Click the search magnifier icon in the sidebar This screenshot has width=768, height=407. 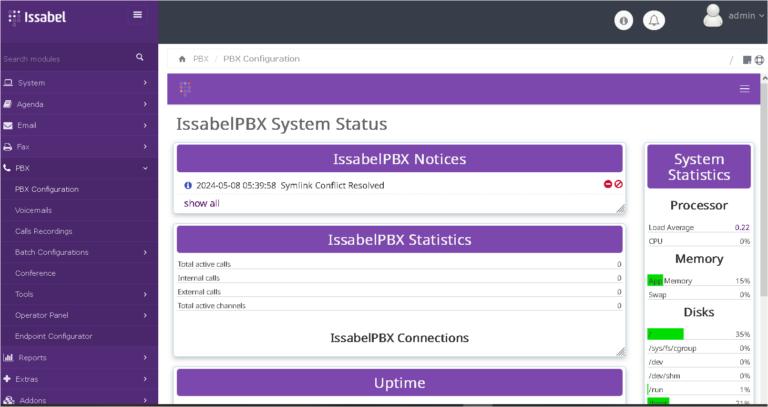click(x=140, y=58)
